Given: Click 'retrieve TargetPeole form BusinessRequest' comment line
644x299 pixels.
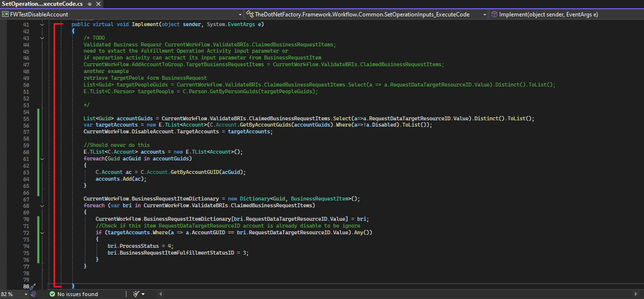Looking at the screenshot, I should click(x=145, y=78).
